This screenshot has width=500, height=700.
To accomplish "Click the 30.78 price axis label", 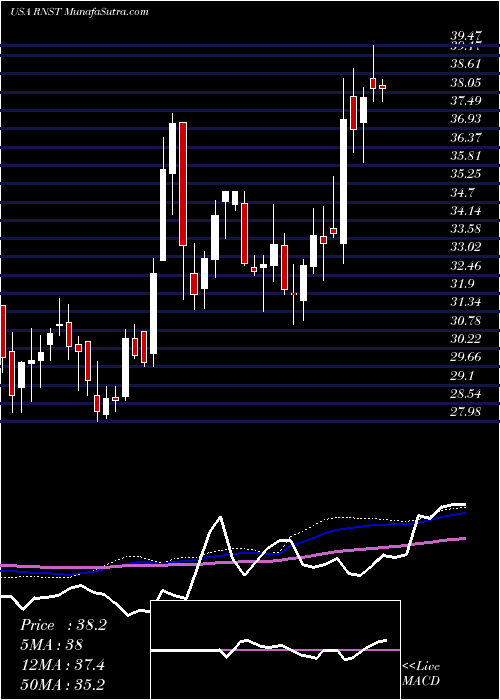I will [466, 321].
